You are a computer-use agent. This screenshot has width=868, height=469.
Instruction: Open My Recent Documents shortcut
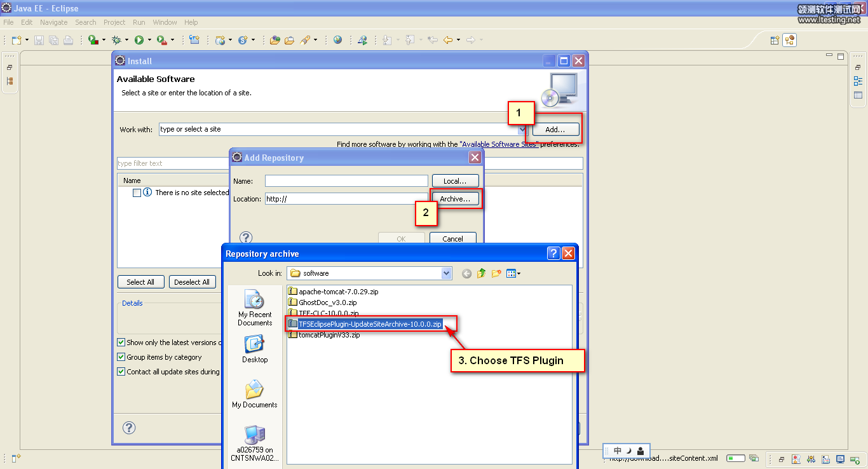(255, 309)
